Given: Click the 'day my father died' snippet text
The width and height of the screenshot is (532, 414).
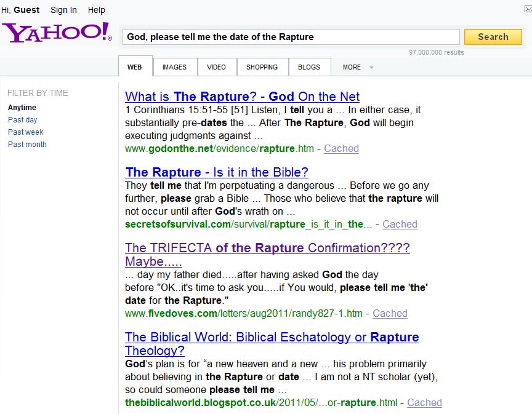Looking at the screenshot, I should (x=276, y=287).
